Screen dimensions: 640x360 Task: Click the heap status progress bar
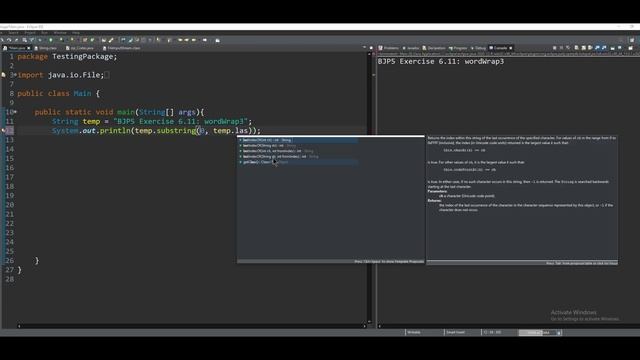point(537,332)
